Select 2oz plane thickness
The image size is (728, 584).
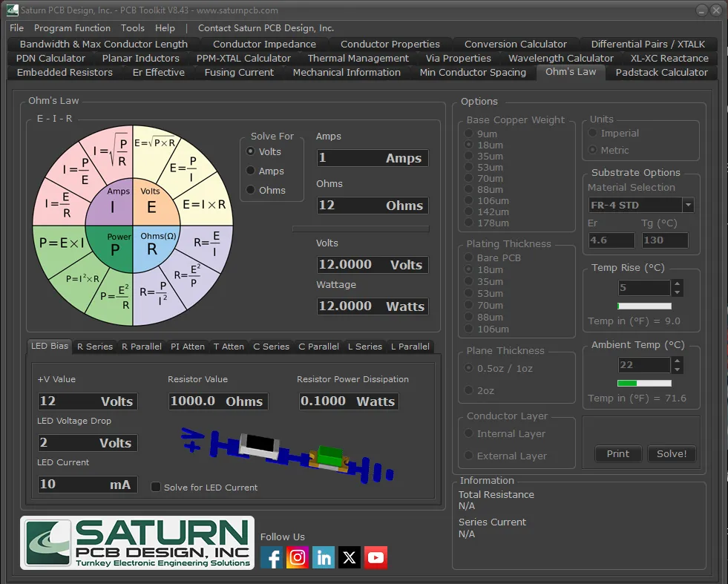pyautogui.click(x=479, y=390)
